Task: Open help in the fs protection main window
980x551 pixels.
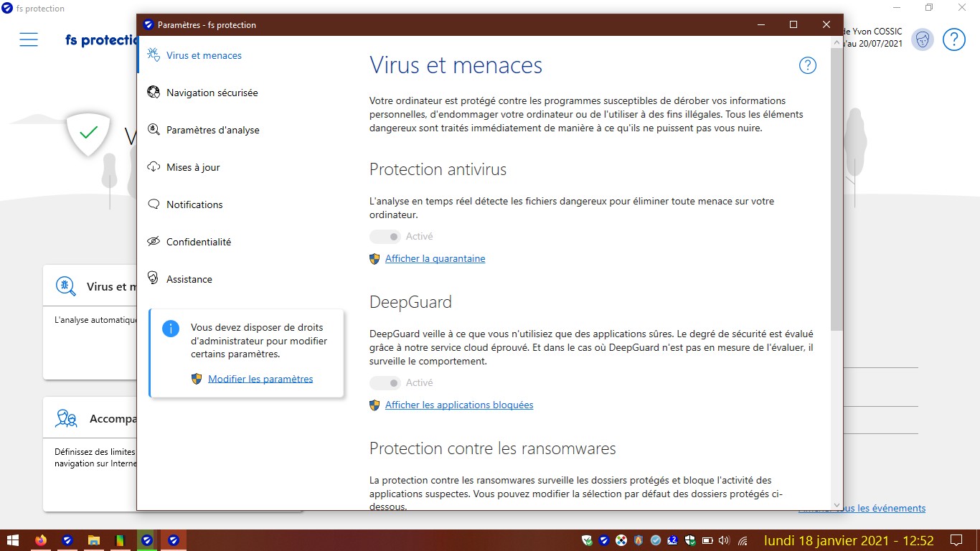Action: (953, 39)
